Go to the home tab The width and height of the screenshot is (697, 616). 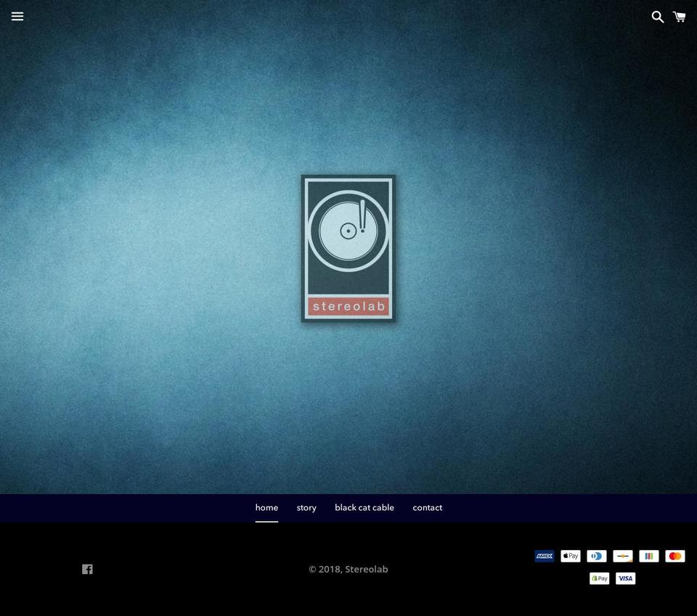266,508
